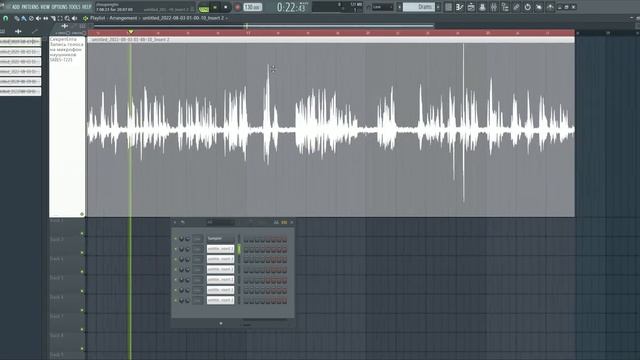Toggle the first step button of the Sampler channel
The width and height of the screenshot is (640, 360).
tap(246, 239)
